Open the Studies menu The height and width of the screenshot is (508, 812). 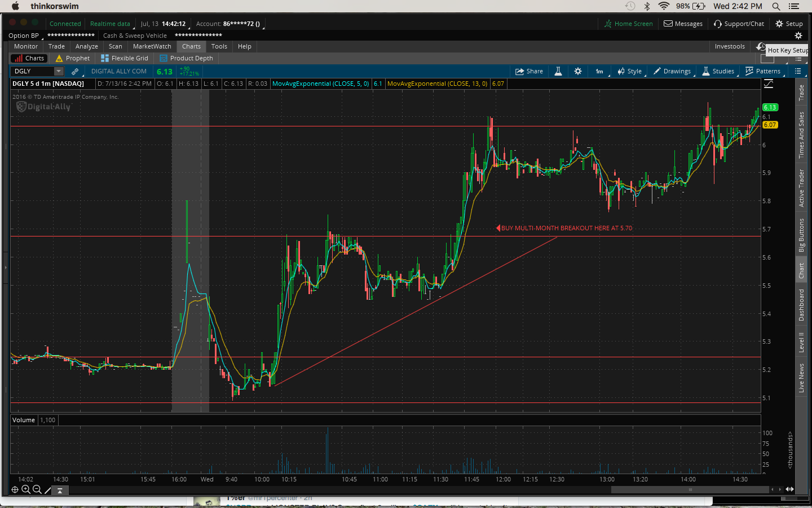[718, 71]
